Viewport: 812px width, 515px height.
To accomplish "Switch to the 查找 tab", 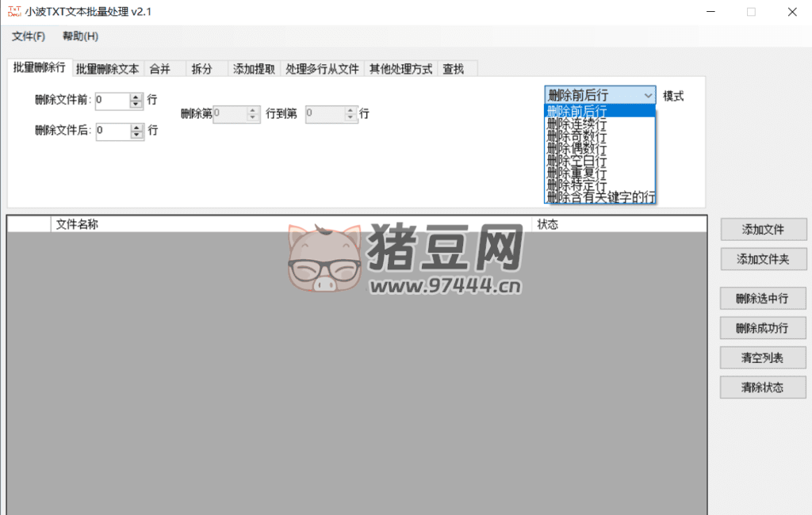I will click(x=454, y=69).
